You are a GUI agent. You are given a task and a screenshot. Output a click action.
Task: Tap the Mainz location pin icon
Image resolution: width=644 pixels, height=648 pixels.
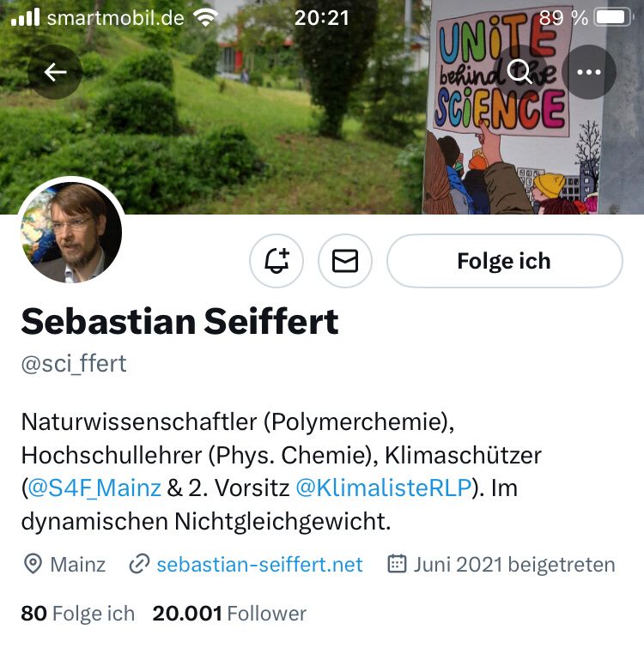33,564
